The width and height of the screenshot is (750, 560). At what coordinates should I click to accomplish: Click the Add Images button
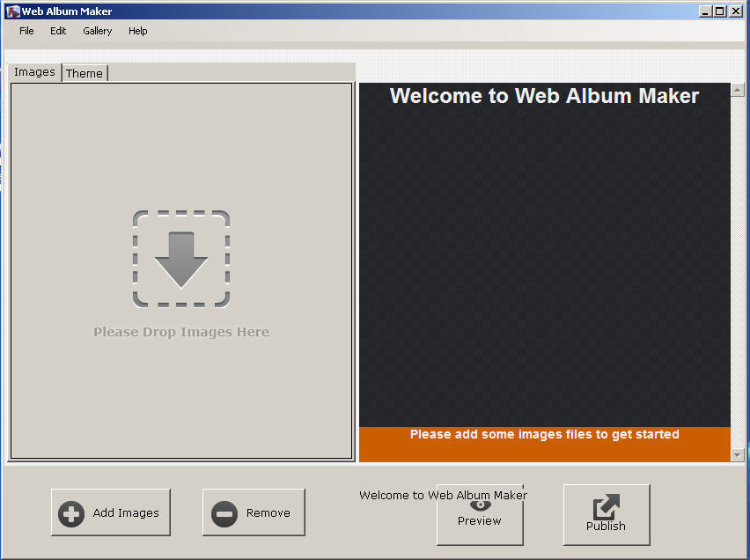111,512
